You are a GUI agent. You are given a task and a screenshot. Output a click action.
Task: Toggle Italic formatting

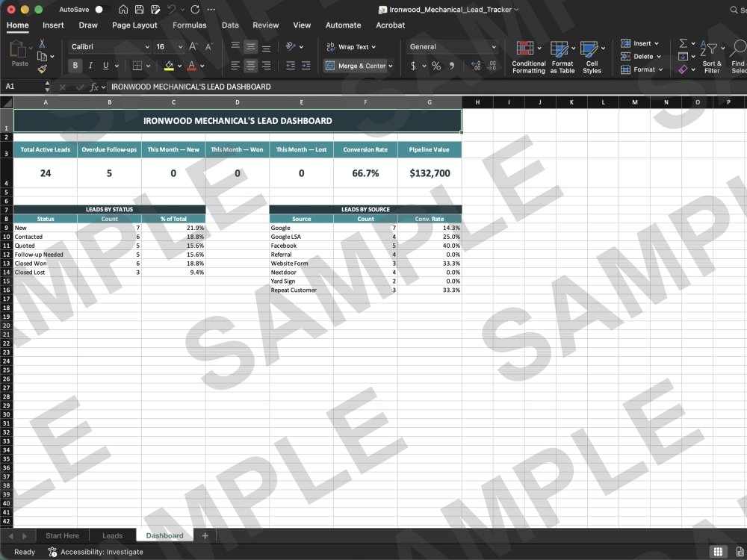(x=90, y=66)
